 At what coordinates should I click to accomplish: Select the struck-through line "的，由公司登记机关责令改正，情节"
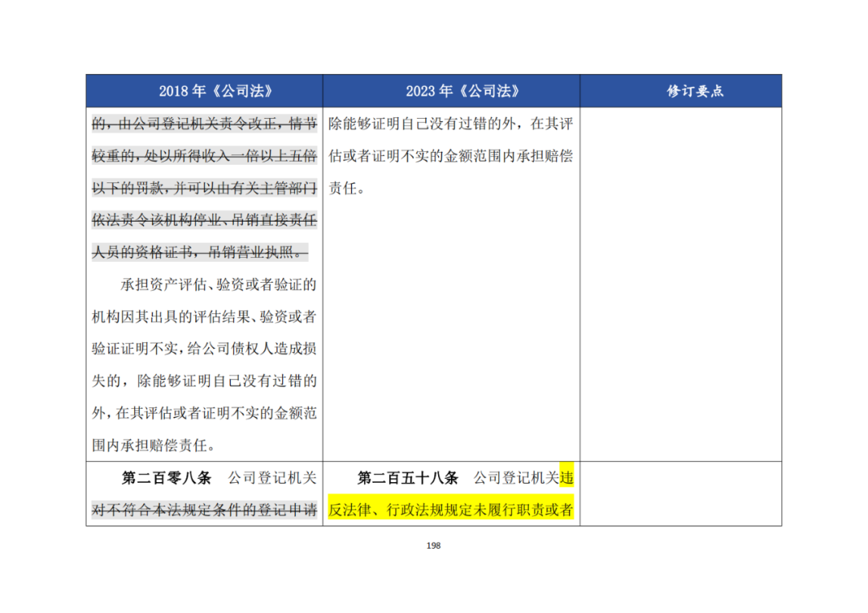[x=204, y=124]
